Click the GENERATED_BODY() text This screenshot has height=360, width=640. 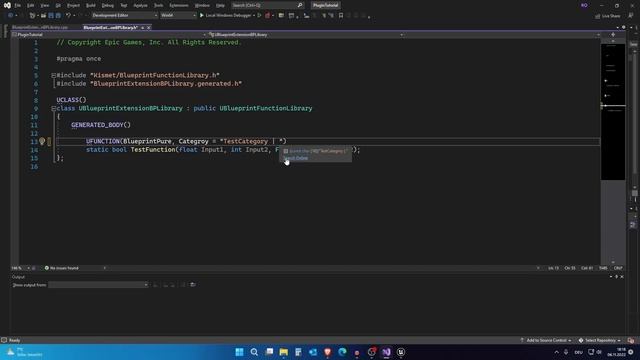pos(101,125)
